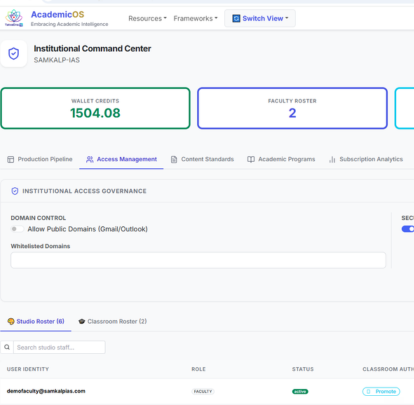Click the Production Pipeline tab icon
Screen dimensions: 414x405
pyautogui.click(x=11, y=159)
